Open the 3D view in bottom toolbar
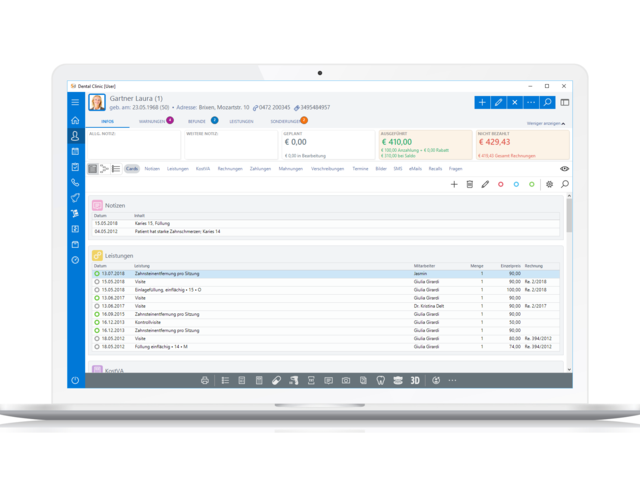 pyautogui.click(x=415, y=381)
